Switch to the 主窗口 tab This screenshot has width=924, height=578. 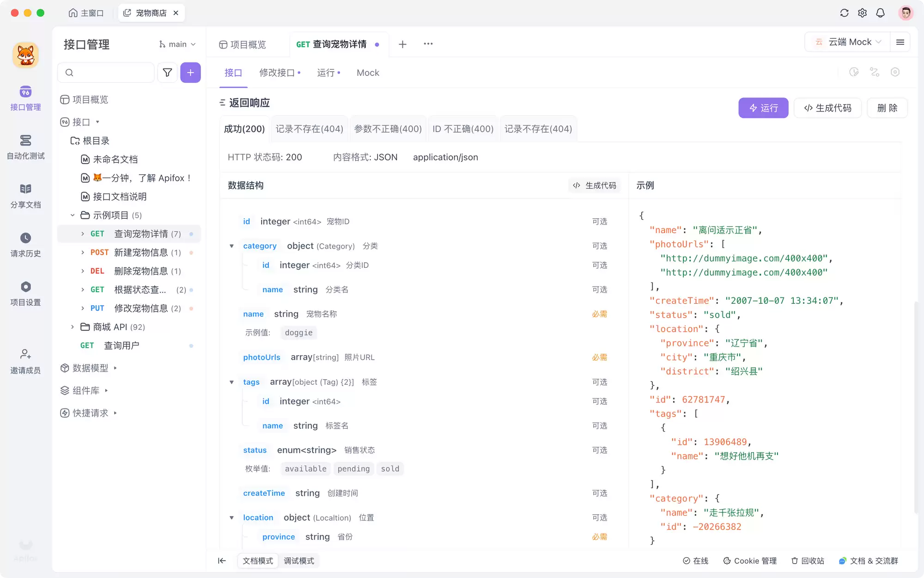(x=86, y=13)
